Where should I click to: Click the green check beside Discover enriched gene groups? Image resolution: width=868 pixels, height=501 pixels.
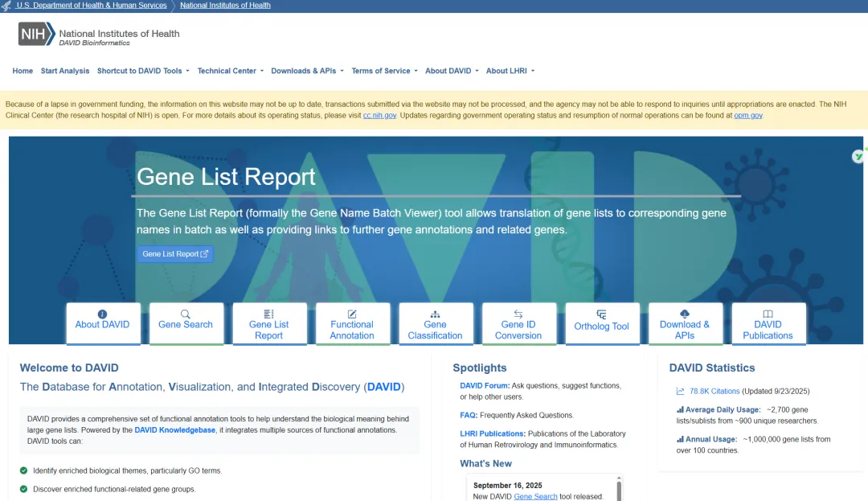[x=23, y=489]
